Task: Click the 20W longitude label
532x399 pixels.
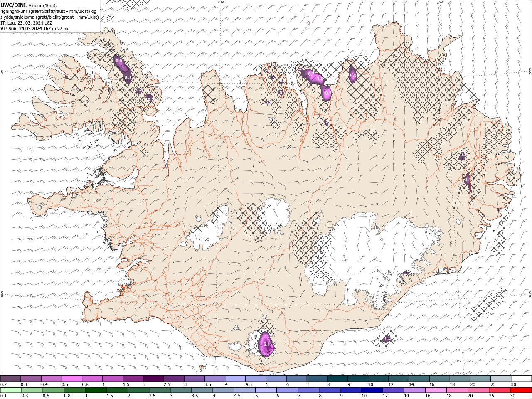Action: (x=221, y=2)
